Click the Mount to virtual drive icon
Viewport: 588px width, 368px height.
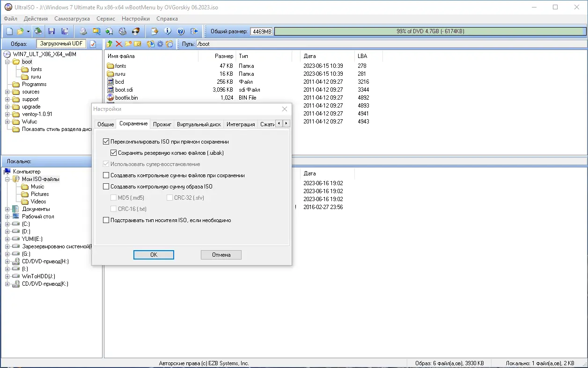(x=123, y=31)
